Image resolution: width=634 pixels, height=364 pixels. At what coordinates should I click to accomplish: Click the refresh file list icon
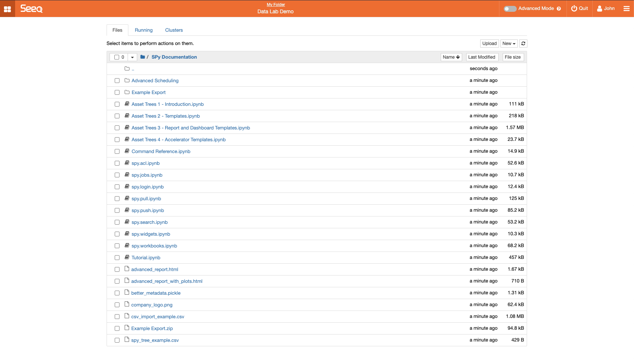tap(523, 44)
